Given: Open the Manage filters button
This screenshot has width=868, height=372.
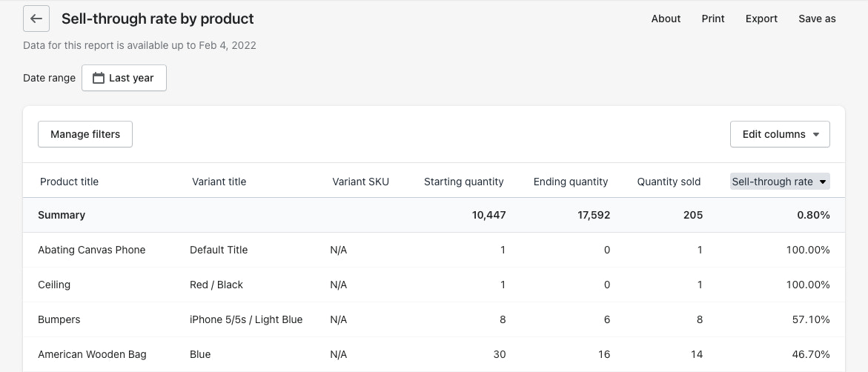Looking at the screenshot, I should 85,134.
